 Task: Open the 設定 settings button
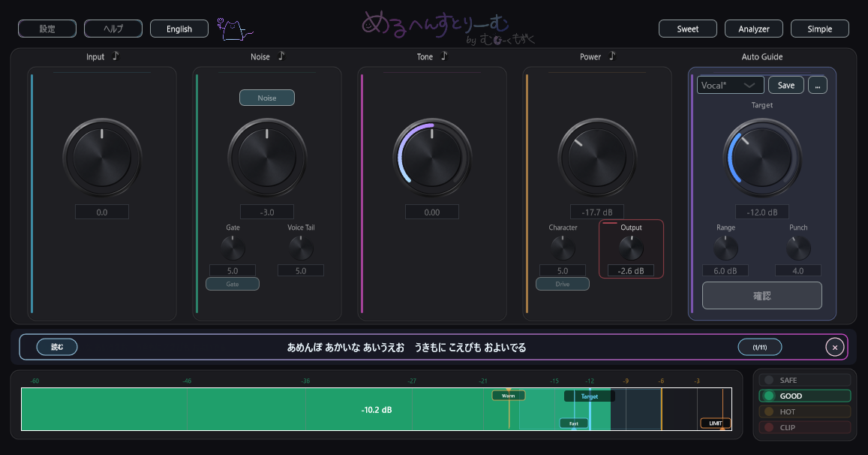point(47,29)
